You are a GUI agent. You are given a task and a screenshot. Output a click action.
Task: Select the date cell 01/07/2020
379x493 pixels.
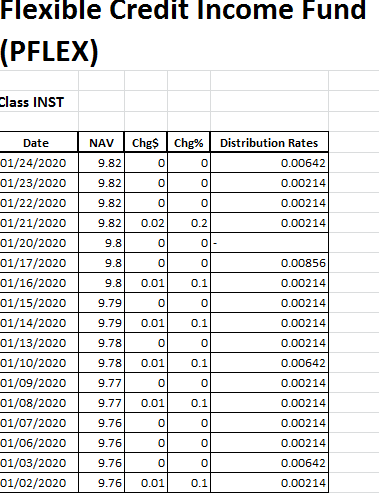(39, 423)
